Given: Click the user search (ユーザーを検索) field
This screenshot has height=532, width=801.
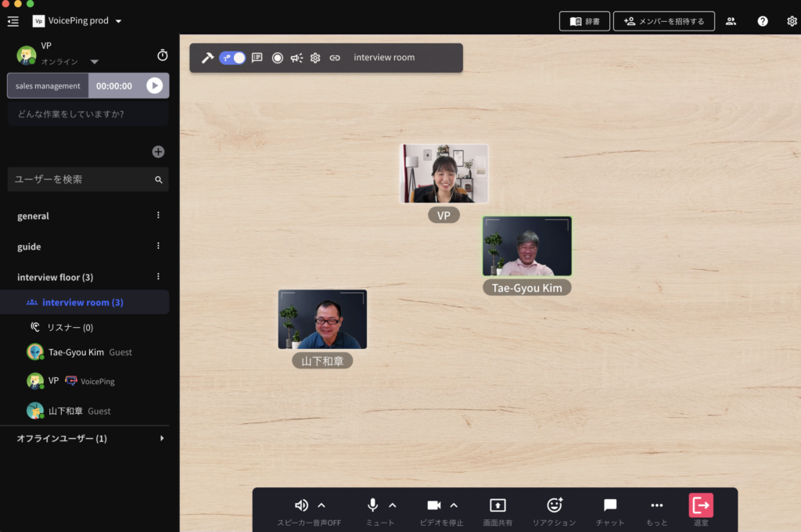Looking at the screenshot, I should click(x=82, y=179).
